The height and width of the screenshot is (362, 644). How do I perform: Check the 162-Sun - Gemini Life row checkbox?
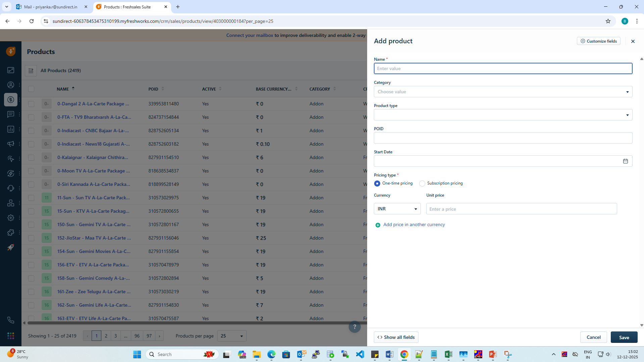[31, 305]
